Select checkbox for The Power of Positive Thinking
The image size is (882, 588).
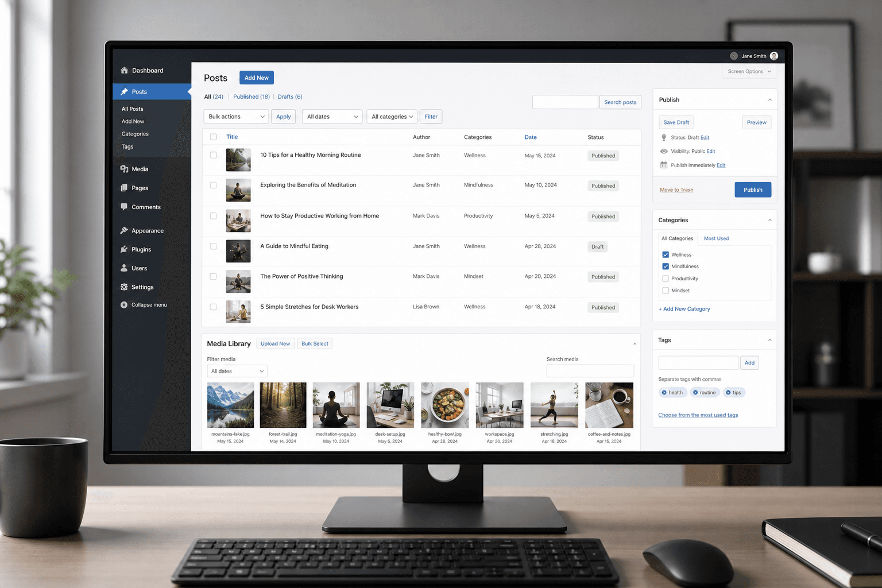point(214,276)
